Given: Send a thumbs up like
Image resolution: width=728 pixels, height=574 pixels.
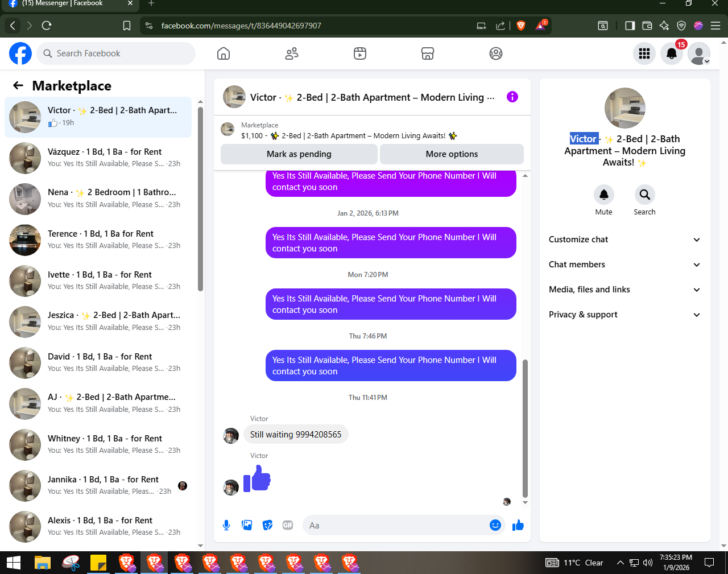Looking at the screenshot, I should [518, 525].
